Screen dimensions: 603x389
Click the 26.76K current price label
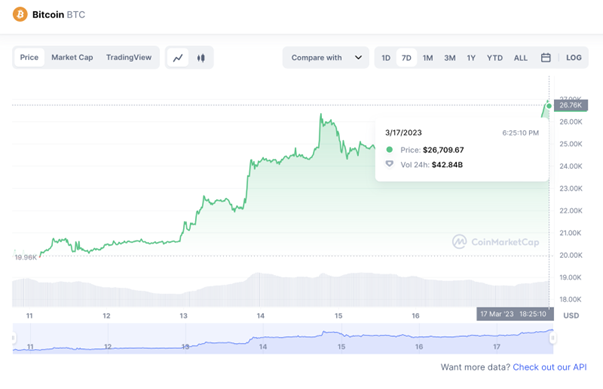click(x=571, y=105)
